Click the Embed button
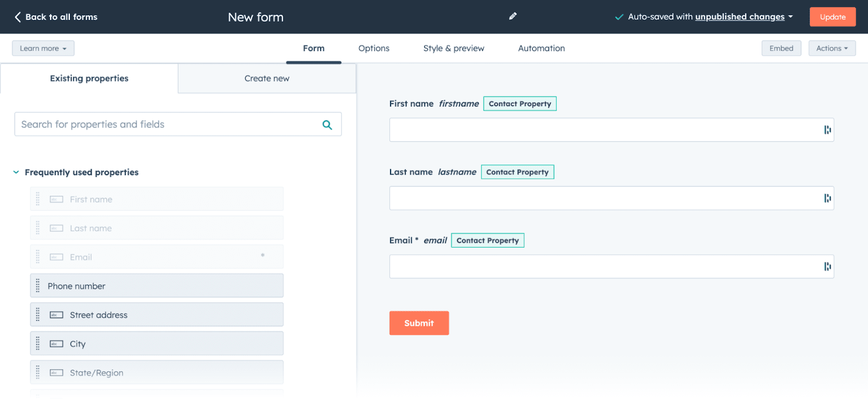868x400 pixels. 781,48
